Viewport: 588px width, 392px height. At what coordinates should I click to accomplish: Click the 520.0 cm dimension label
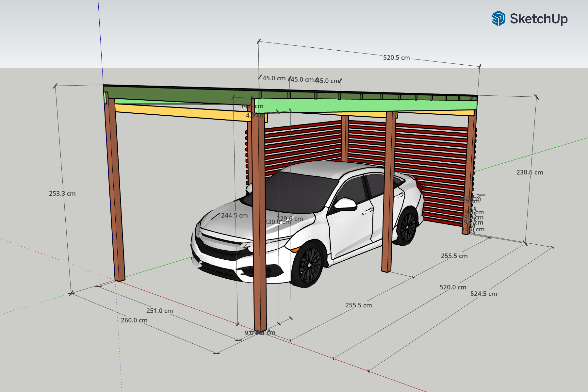pyautogui.click(x=453, y=287)
